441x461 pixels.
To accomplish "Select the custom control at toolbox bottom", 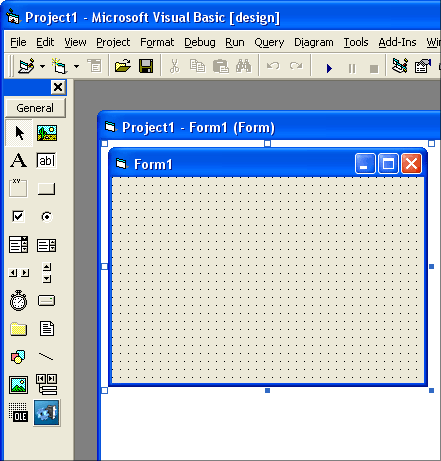I will pos(47,413).
